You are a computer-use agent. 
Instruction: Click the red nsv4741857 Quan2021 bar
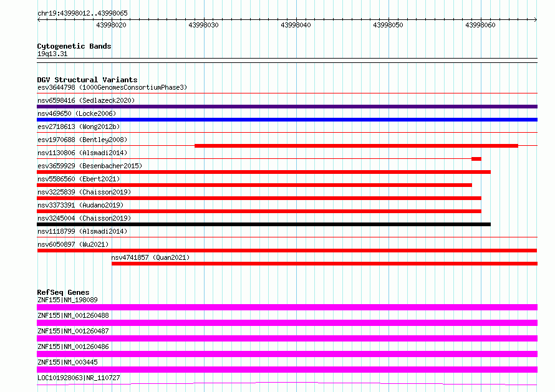click(x=324, y=264)
